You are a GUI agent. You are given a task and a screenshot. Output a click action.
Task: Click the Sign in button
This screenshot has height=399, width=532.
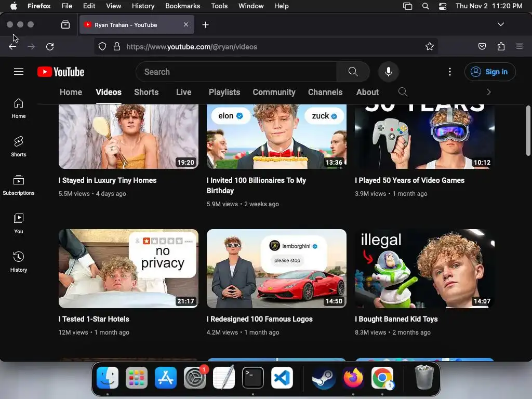click(x=490, y=72)
